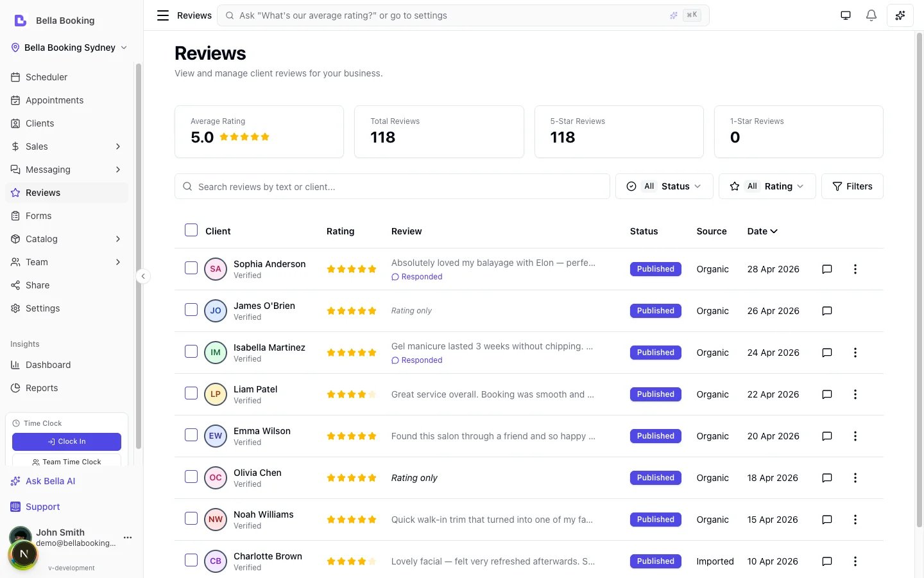The image size is (924, 578).
Task: Tick Isabella Martinez row checkbox
Action: [x=191, y=351]
